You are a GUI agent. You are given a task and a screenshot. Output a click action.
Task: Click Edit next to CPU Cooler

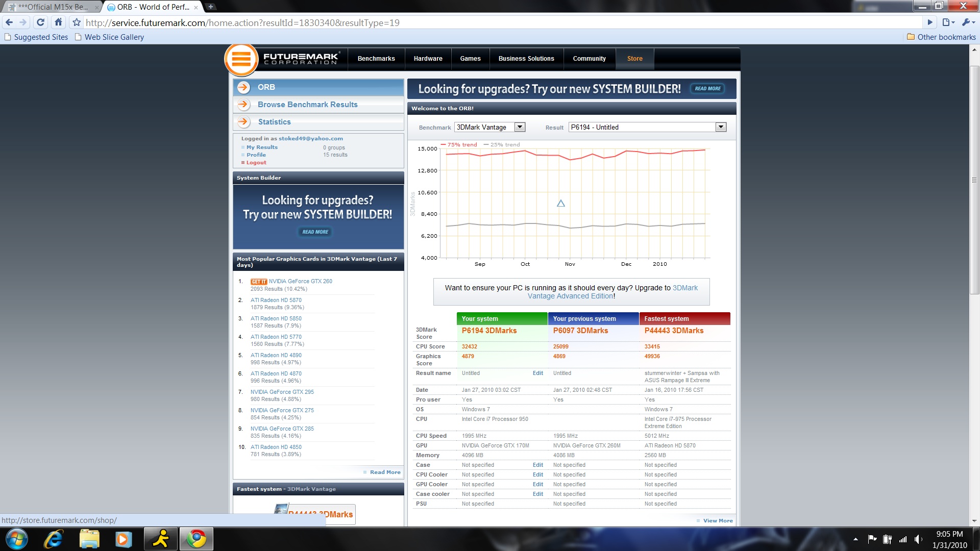[537, 475]
